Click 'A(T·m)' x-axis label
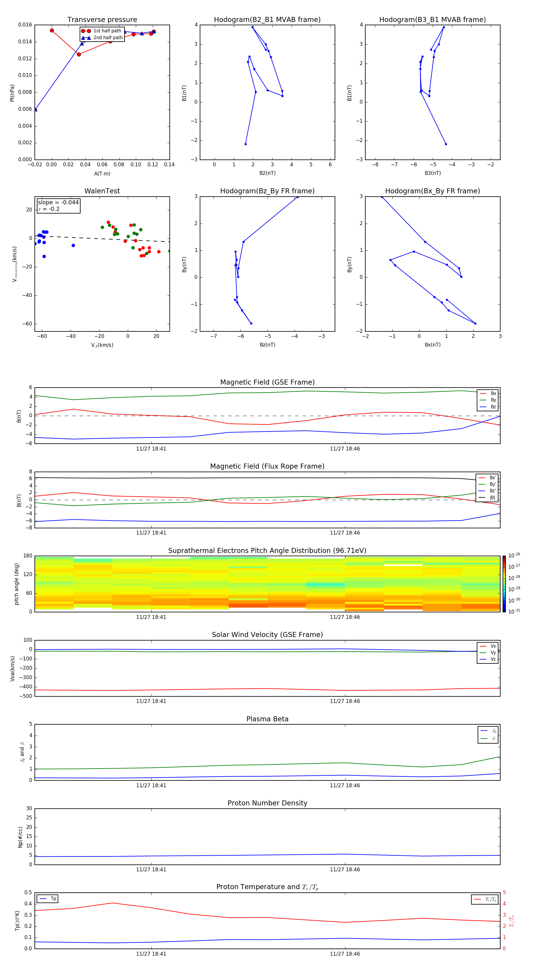Screen dimensions: 535x980 click(102, 174)
